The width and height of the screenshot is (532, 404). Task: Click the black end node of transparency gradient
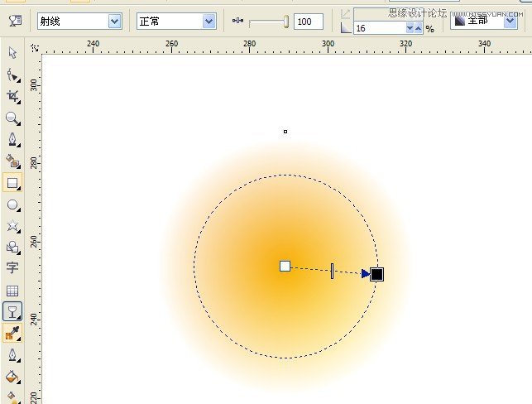376,274
